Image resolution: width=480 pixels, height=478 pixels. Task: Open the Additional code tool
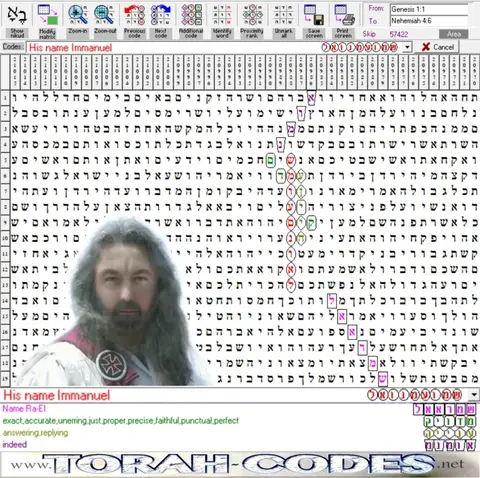pyautogui.click(x=191, y=20)
